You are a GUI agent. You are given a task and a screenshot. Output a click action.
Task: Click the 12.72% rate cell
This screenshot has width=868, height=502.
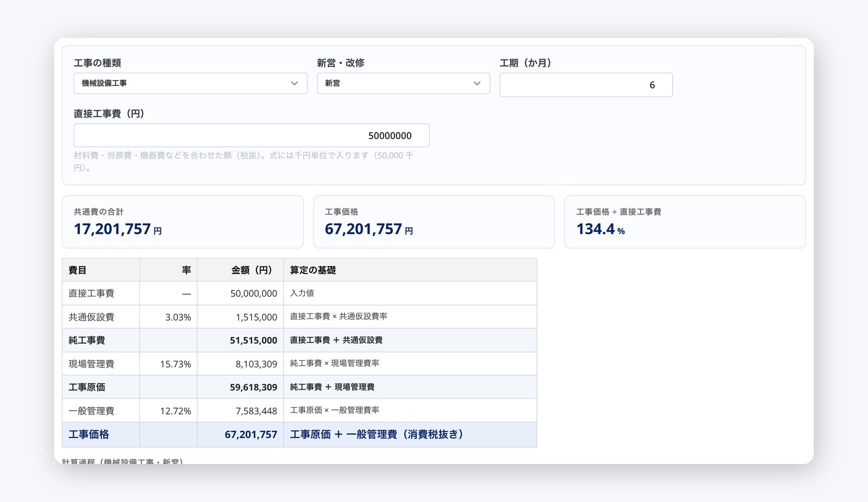[168, 411]
